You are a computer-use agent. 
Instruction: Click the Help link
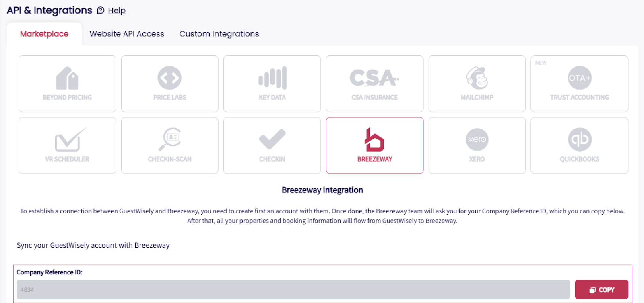[x=117, y=11]
